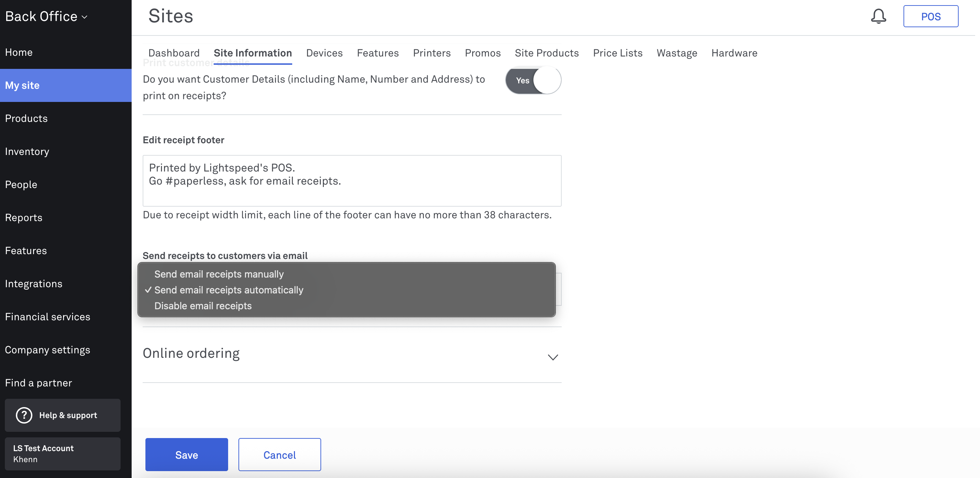This screenshot has width=980, height=478.
Task: Select Disable email receipts option
Action: 346,306
